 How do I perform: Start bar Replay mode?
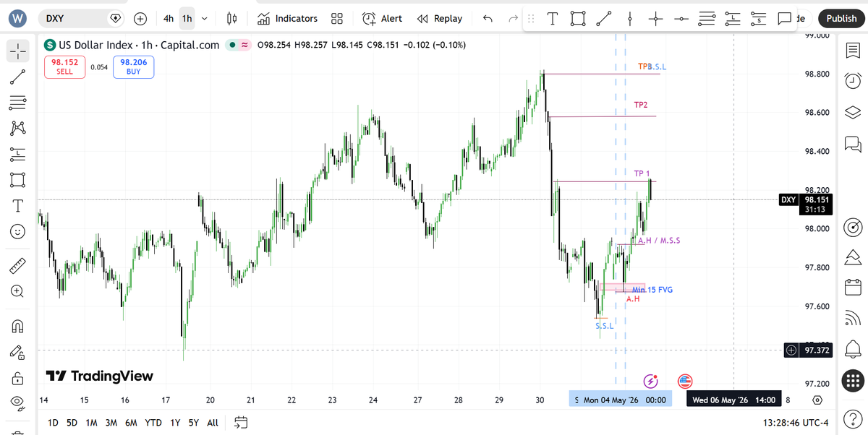(440, 19)
